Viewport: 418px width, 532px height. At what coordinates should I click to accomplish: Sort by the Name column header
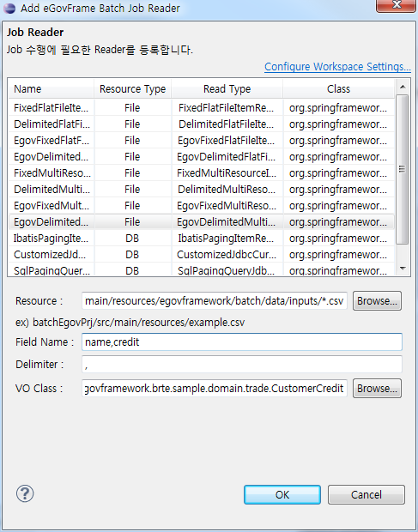51,89
